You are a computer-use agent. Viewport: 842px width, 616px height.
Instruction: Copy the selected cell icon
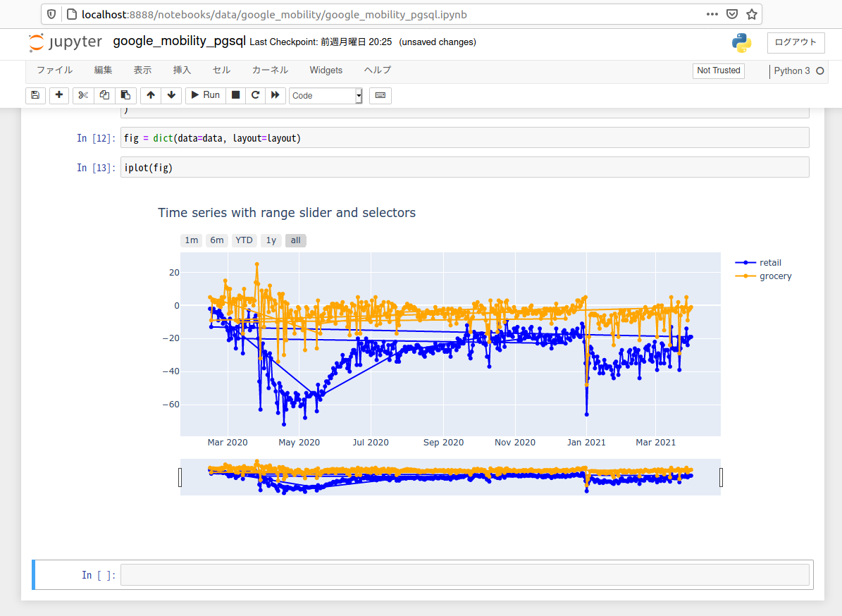click(x=104, y=95)
